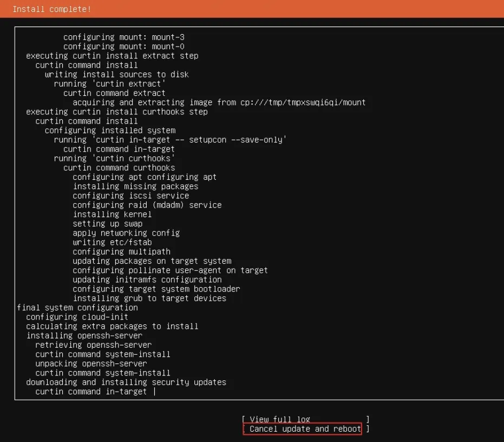
Task: Open the View full log button
Action: click(x=305, y=419)
